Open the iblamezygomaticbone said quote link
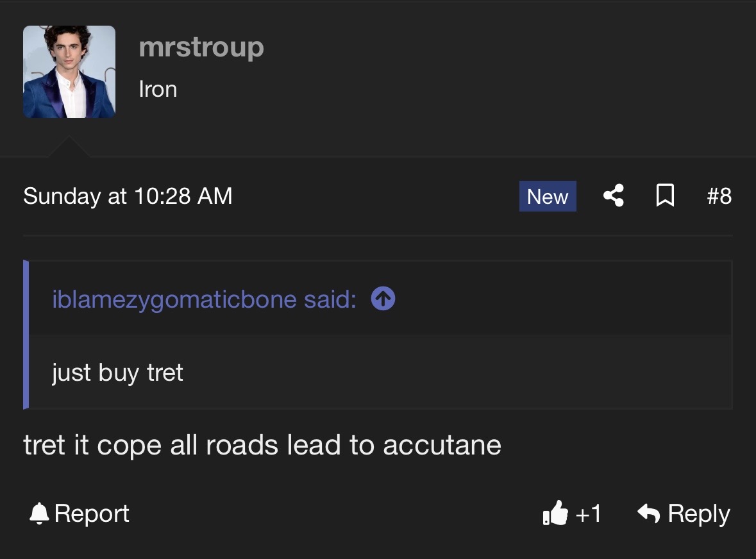Screen dimensions: 756x559 point(204,299)
